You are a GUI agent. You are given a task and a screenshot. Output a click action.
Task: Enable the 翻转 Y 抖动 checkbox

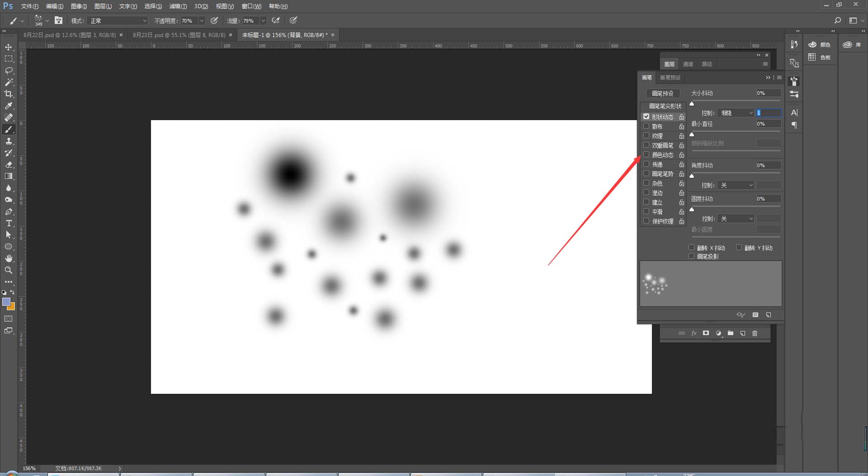coord(739,247)
